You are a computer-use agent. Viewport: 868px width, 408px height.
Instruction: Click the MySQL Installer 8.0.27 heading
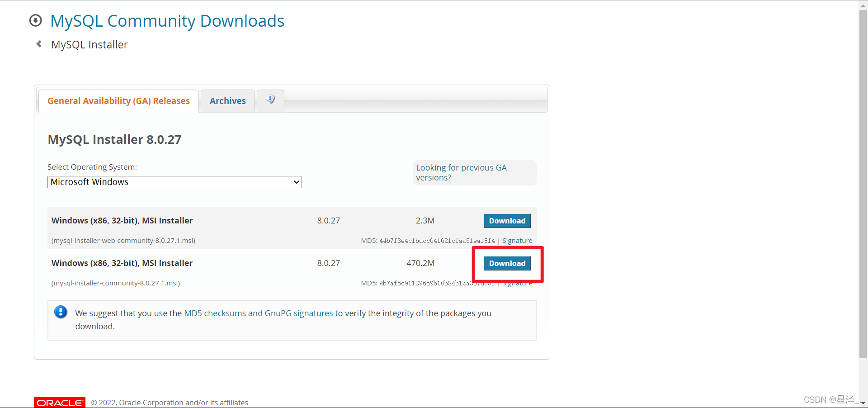click(x=114, y=139)
